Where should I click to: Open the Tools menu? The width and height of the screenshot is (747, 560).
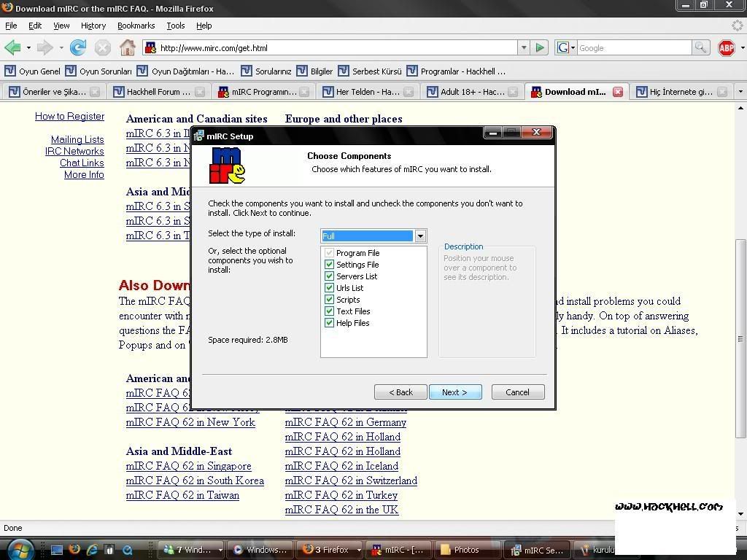click(x=175, y=26)
